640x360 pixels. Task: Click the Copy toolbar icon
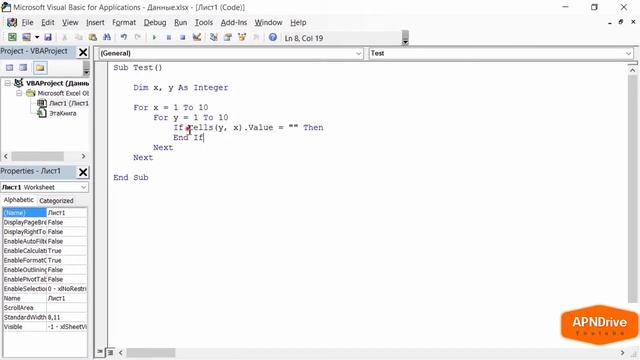79,38
